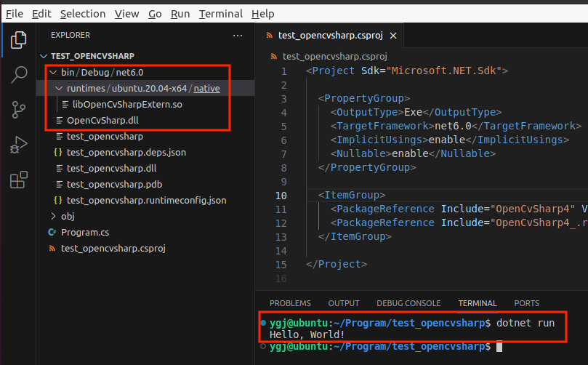Open the Run menu
The width and height of the screenshot is (588, 365).
pos(180,14)
